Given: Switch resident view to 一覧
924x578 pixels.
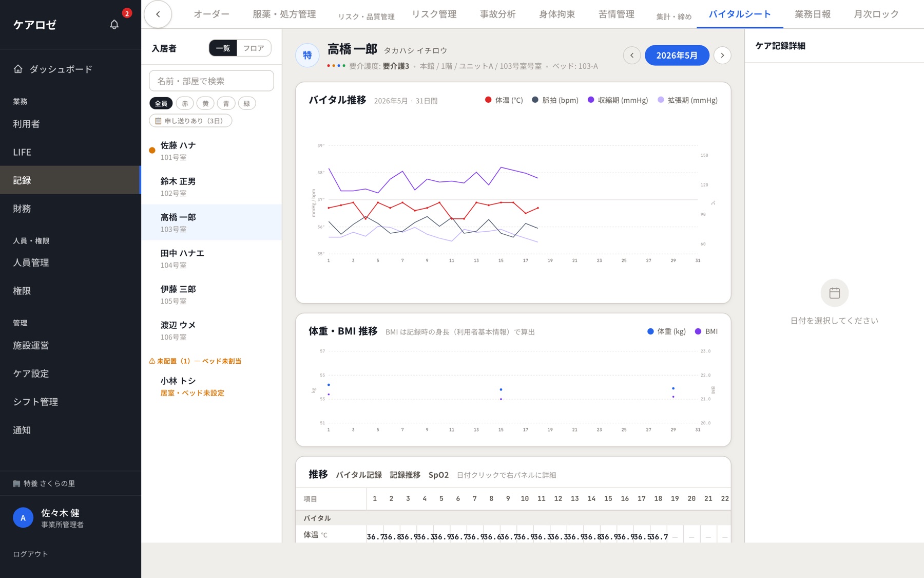Looking at the screenshot, I should tap(223, 48).
